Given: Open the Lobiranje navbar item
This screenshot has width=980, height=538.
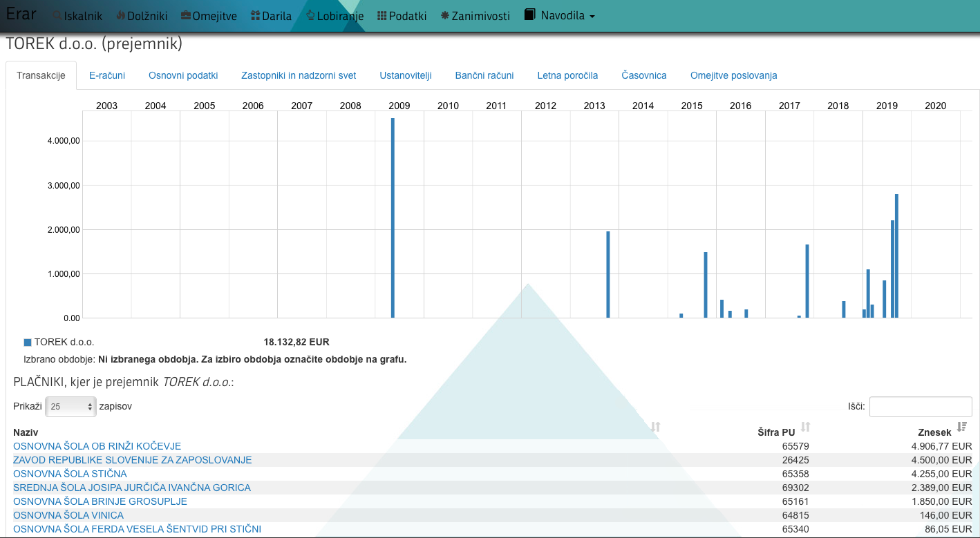Looking at the screenshot, I should (334, 16).
